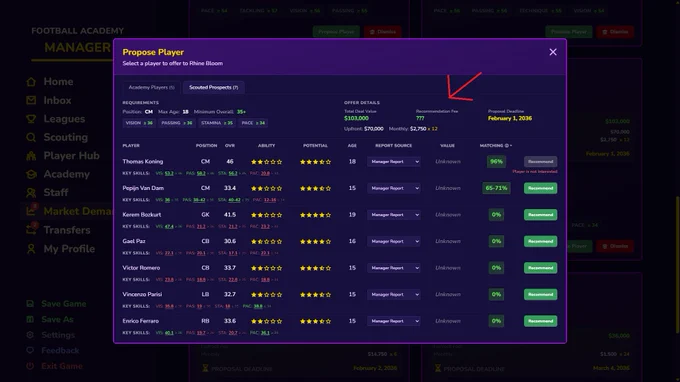Viewport: 680px width, 382px height.
Task: Open the Home menu label
Action: tap(58, 82)
